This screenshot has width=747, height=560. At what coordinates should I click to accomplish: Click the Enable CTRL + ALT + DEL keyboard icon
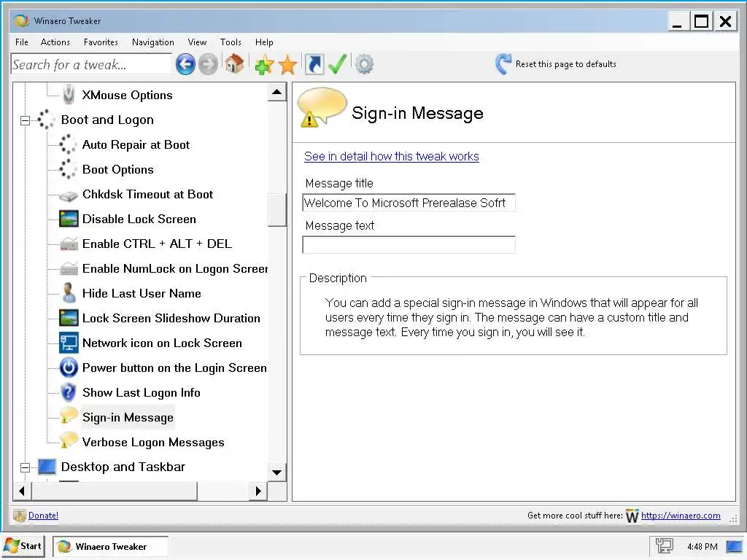coord(69,244)
